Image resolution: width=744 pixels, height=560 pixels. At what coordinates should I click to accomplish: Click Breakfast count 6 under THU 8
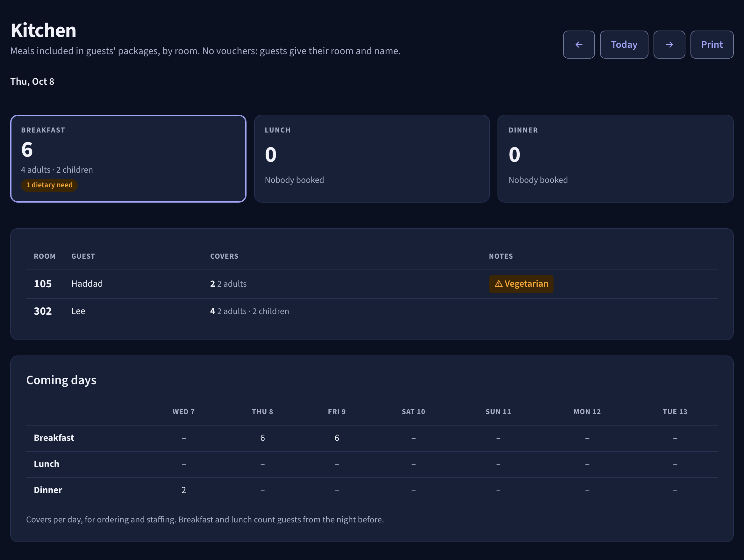262,438
